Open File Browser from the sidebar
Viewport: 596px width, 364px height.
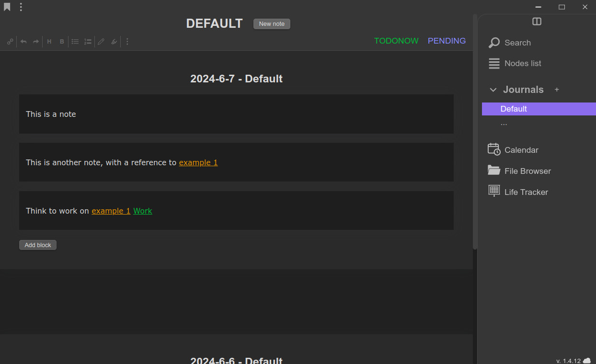[x=527, y=171]
